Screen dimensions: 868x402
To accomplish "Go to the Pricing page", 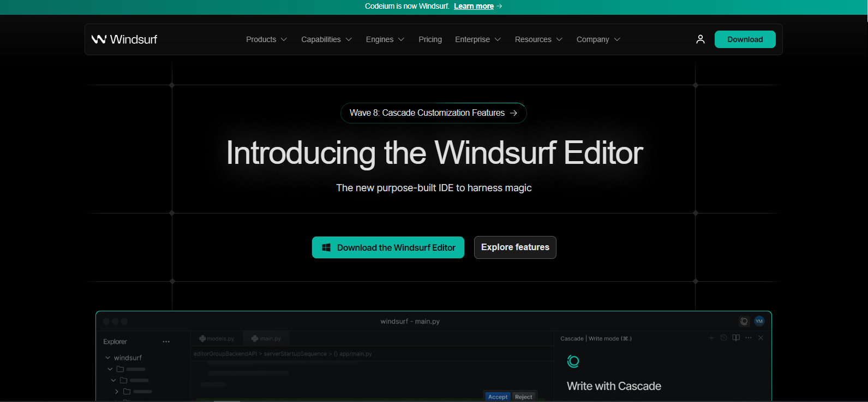I will 430,39.
